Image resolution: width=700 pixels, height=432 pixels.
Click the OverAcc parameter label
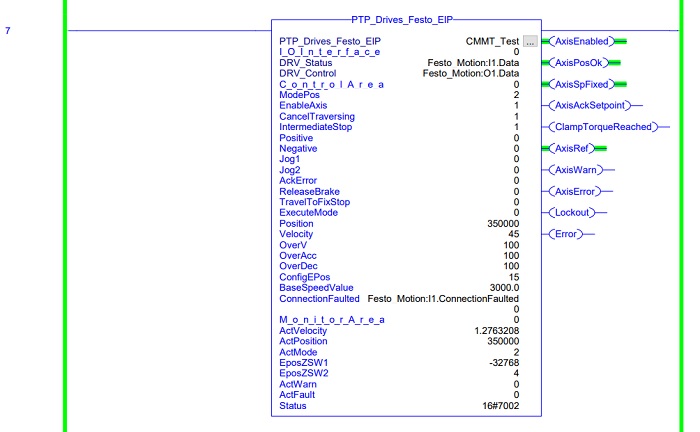click(x=298, y=256)
